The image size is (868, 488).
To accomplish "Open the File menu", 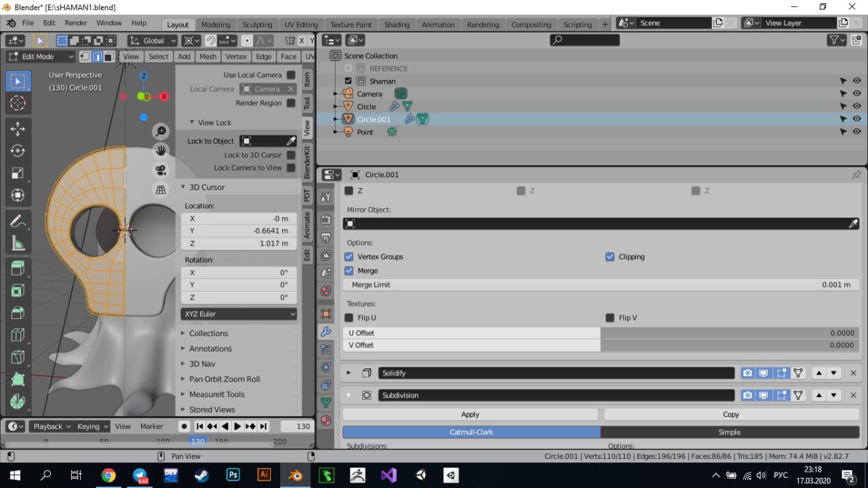I will [x=28, y=23].
